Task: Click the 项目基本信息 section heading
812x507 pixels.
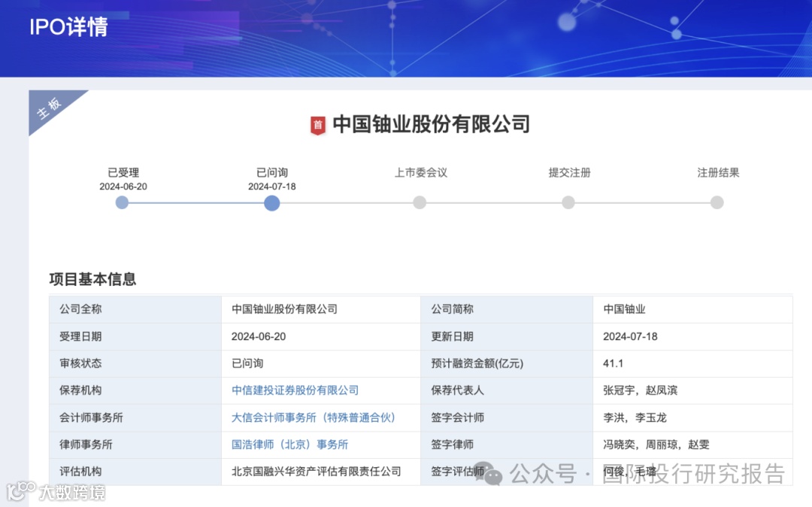Action: [92, 280]
